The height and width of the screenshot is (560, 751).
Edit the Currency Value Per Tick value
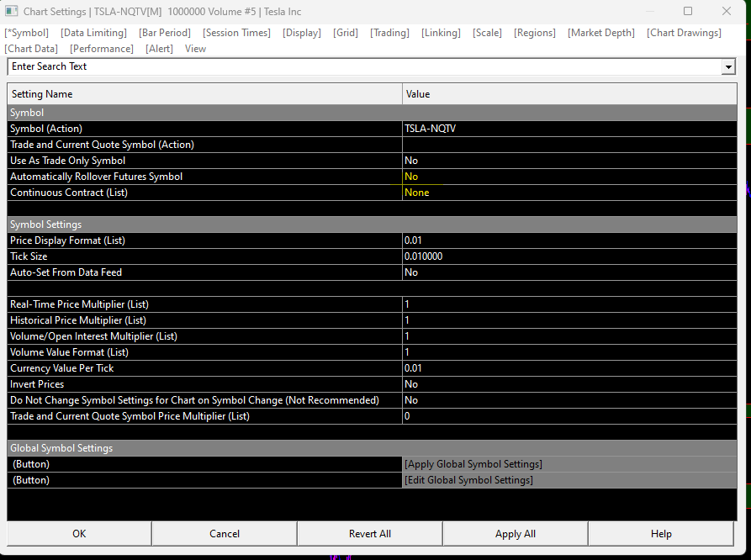pos(569,368)
